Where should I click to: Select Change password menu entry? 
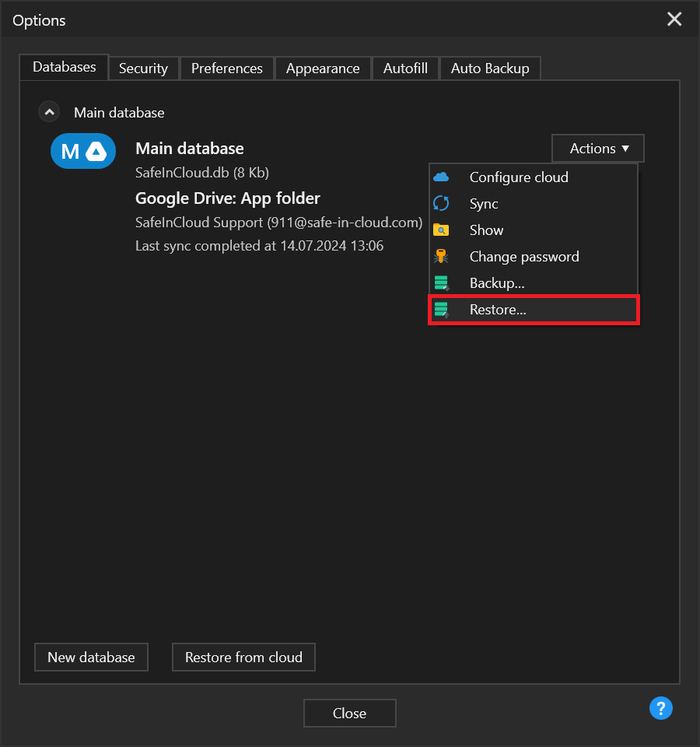click(x=534, y=256)
